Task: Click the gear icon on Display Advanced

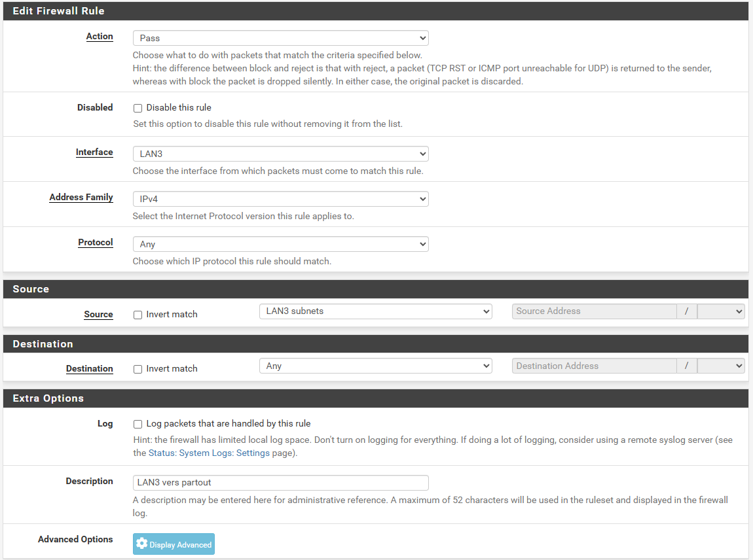Action: 142,544
